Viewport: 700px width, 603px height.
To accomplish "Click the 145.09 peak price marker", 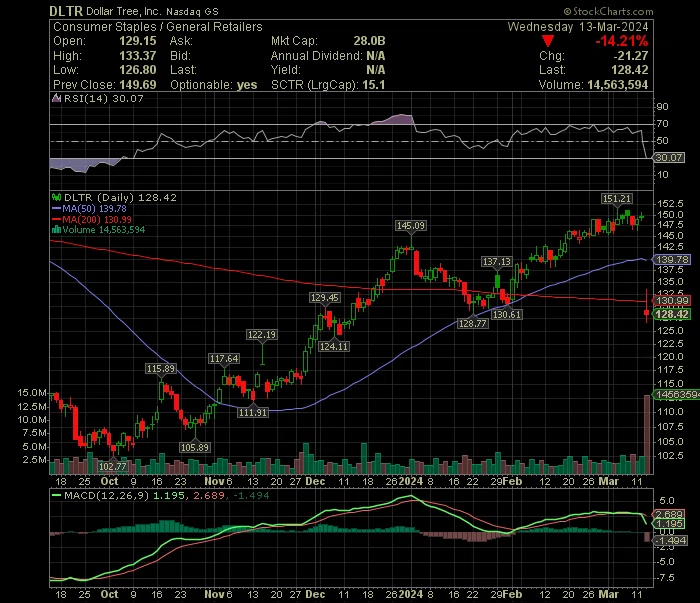I will pos(411,226).
